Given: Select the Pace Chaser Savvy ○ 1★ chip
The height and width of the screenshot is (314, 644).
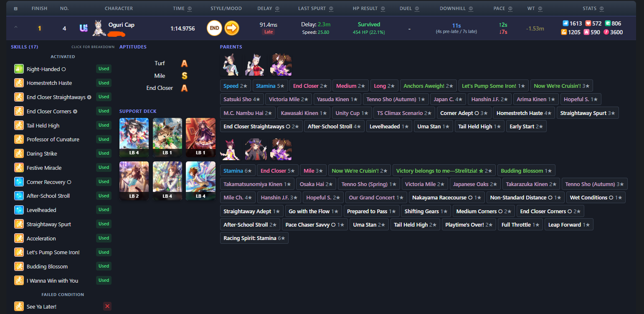Looking at the screenshot, I should tap(314, 225).
